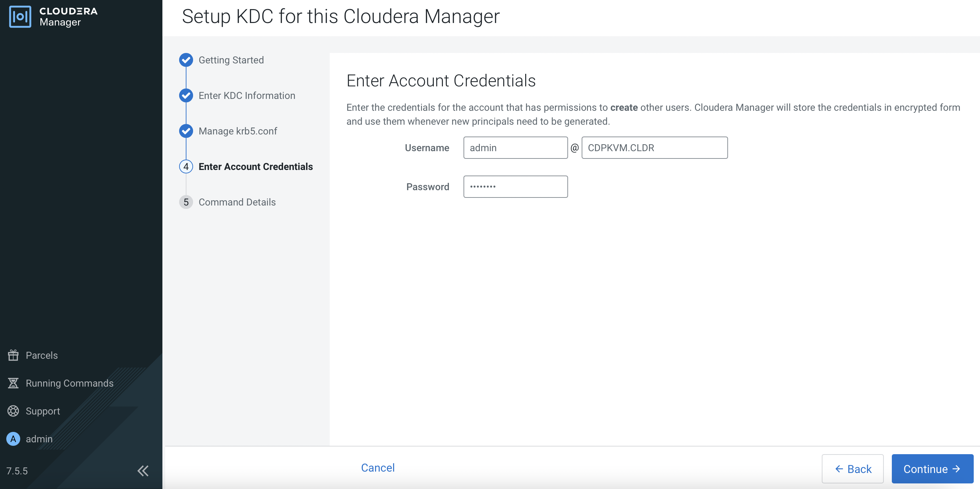Go to Enter KDC Information step

coord(246,95)
